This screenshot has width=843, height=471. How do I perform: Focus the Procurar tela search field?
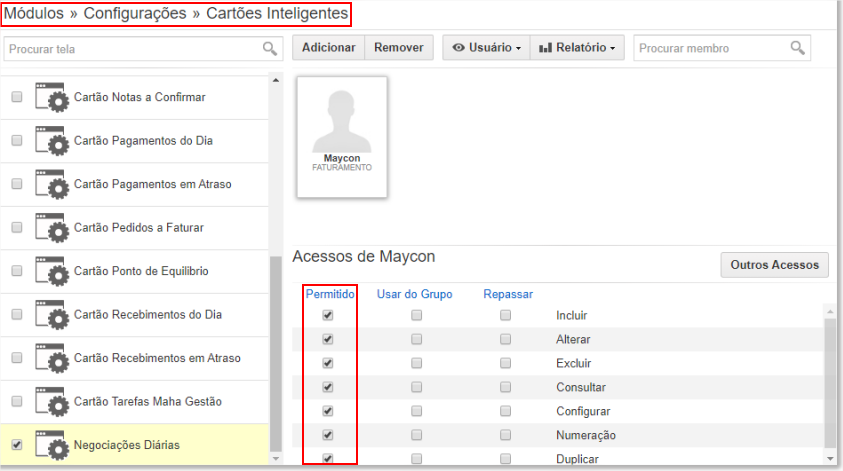click(x=143, y=49)
